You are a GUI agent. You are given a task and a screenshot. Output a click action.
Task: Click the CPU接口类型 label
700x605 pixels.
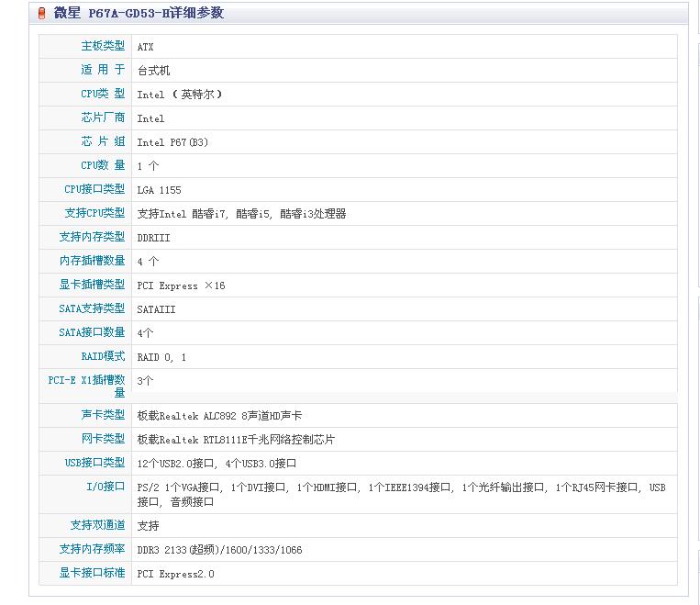94,189
